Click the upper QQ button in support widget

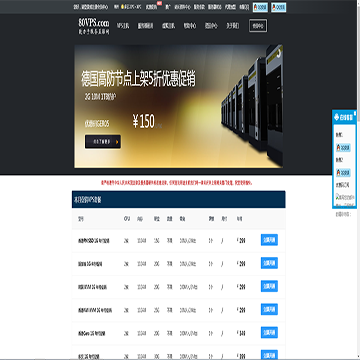pyautogui.click(x=343, y=148)
